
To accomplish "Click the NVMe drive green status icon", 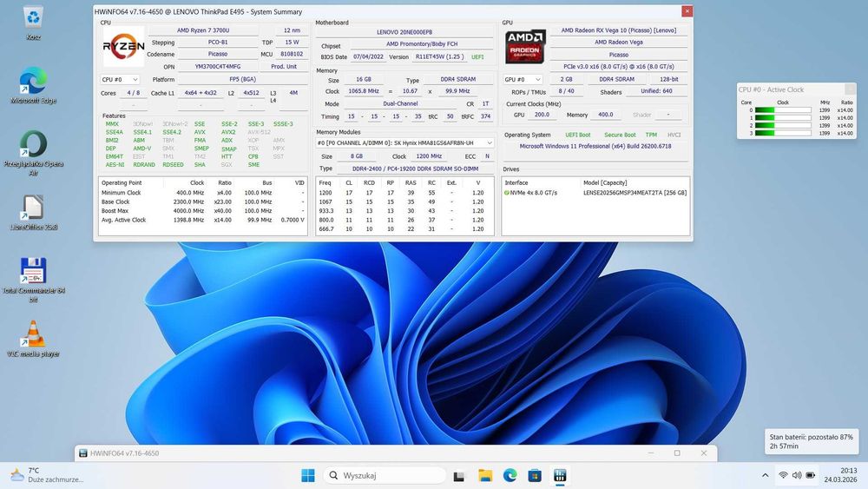I will tap(507, 193).
